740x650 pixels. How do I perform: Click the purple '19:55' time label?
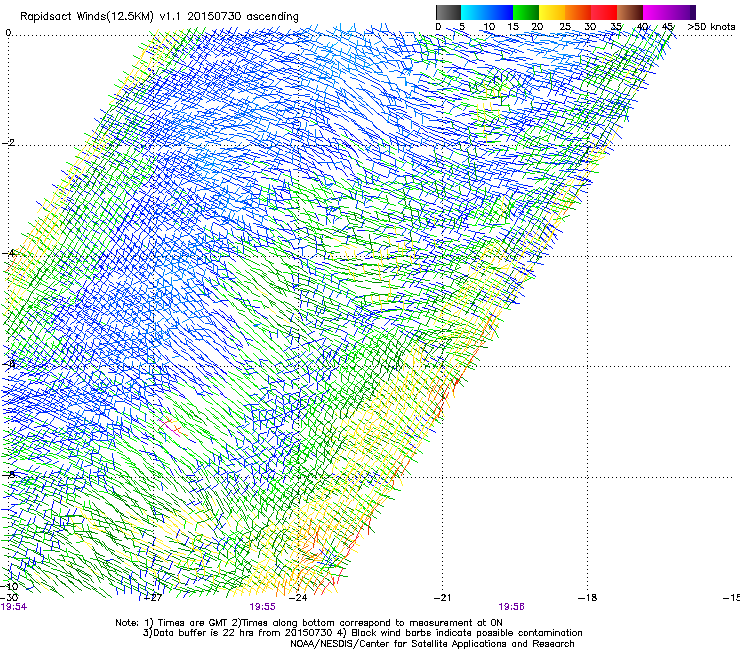pyautogui.click(x=262, y=607)
